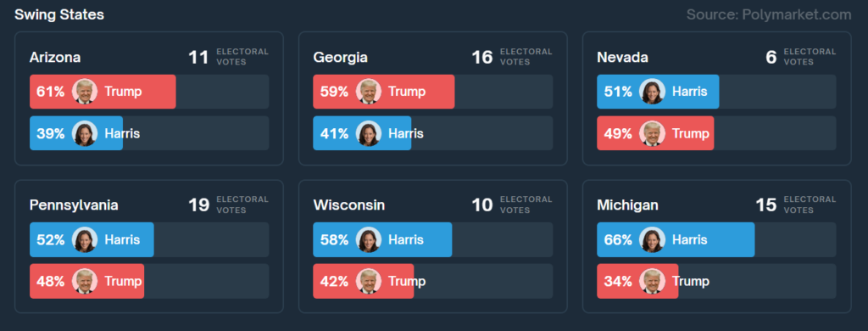Open the Michigan state title
Image resolution: width=868 pixels, height=331 pixels.
click(x=628, y=205)
